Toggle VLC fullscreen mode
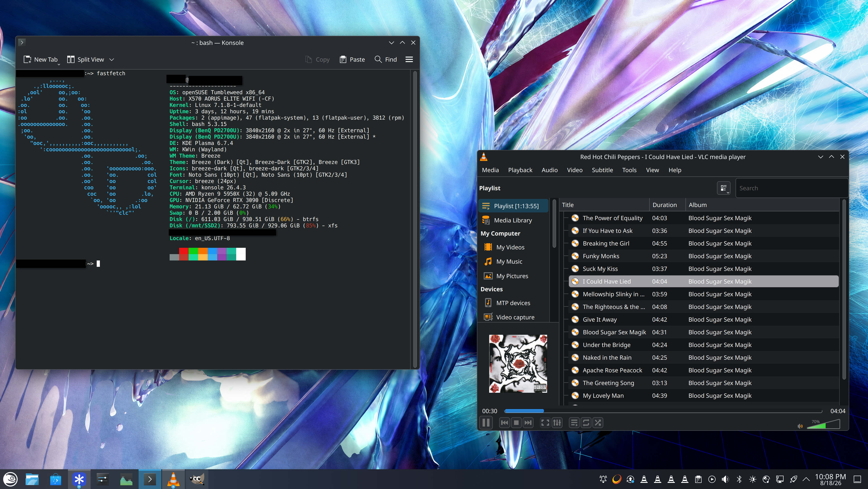The image size is (868, 489). pos(545,423)
